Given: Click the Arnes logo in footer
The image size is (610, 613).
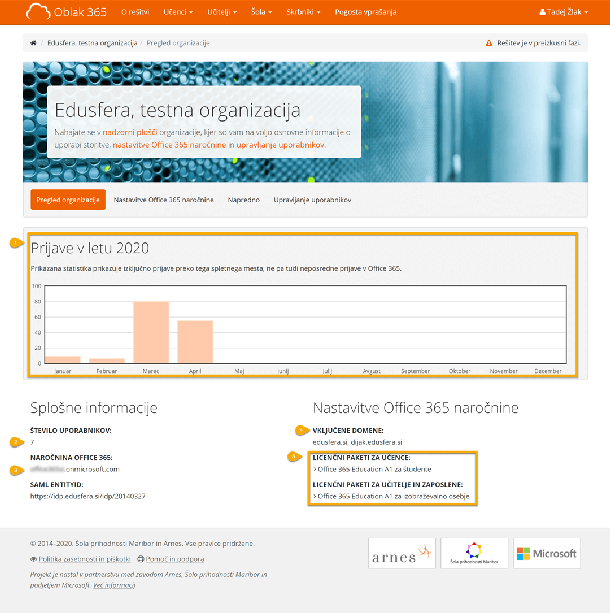Looking at the screenshot, I should [x=398, y=553].
